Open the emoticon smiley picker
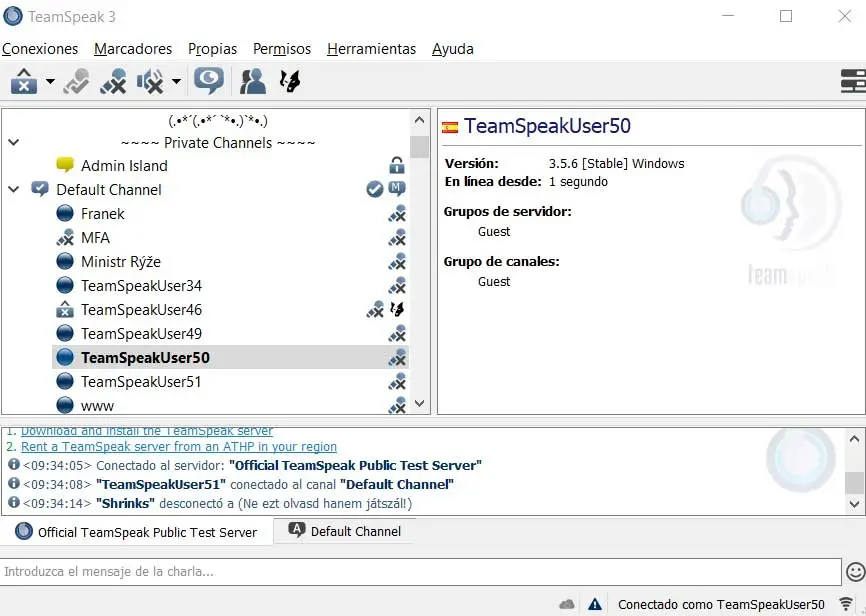866x616 pixels. point(856,572)
